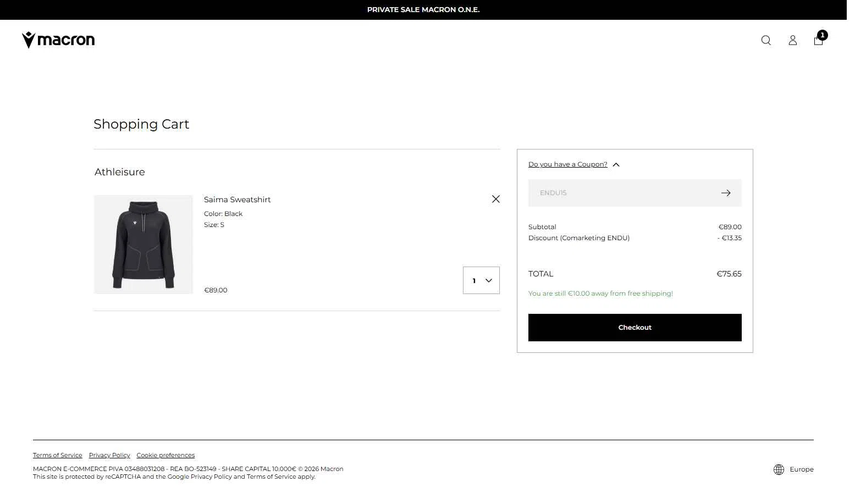This screenshot has width=855, height=504.
Task: Go to Macron logo homepage
Action: [58, 40]
